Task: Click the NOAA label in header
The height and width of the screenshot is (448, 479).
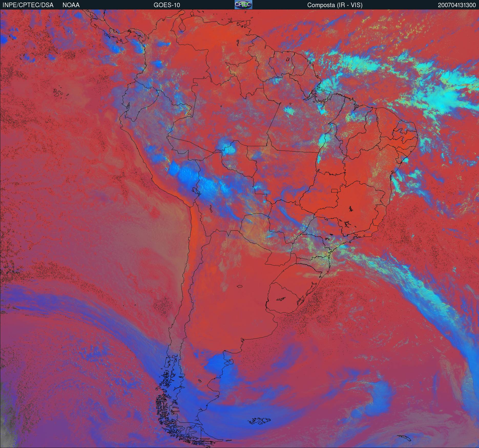Action: click(x=71, y=5)
